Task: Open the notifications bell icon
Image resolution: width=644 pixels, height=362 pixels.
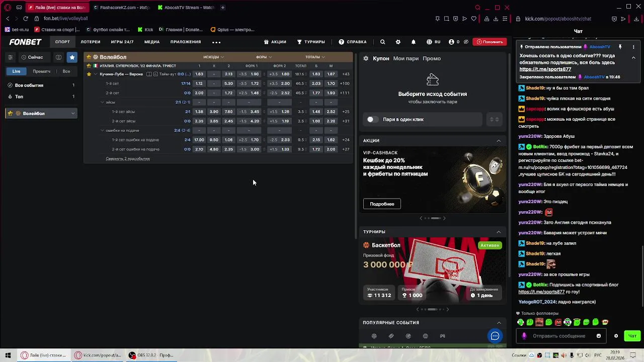Action: 414,42
